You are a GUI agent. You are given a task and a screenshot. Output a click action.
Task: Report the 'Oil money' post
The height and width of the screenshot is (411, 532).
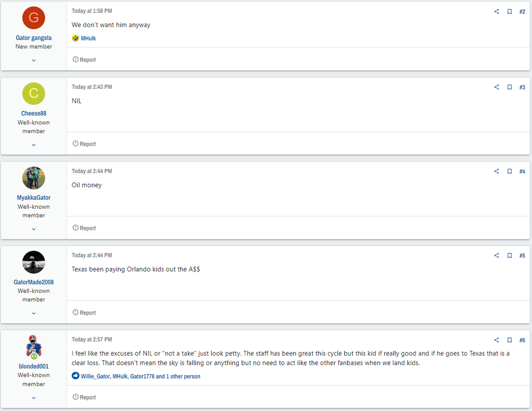(84, 228)
